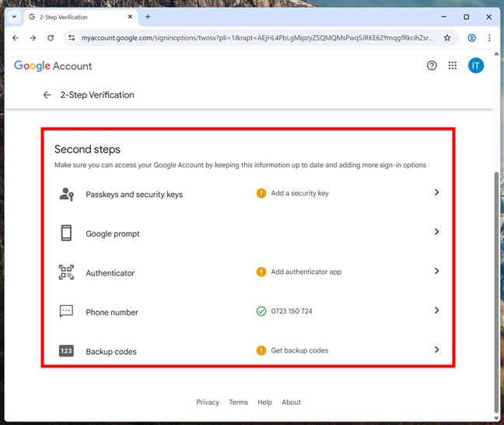Open the IT account avatar
This screenshot has width=504, height=425.
[x=476, y=65]
